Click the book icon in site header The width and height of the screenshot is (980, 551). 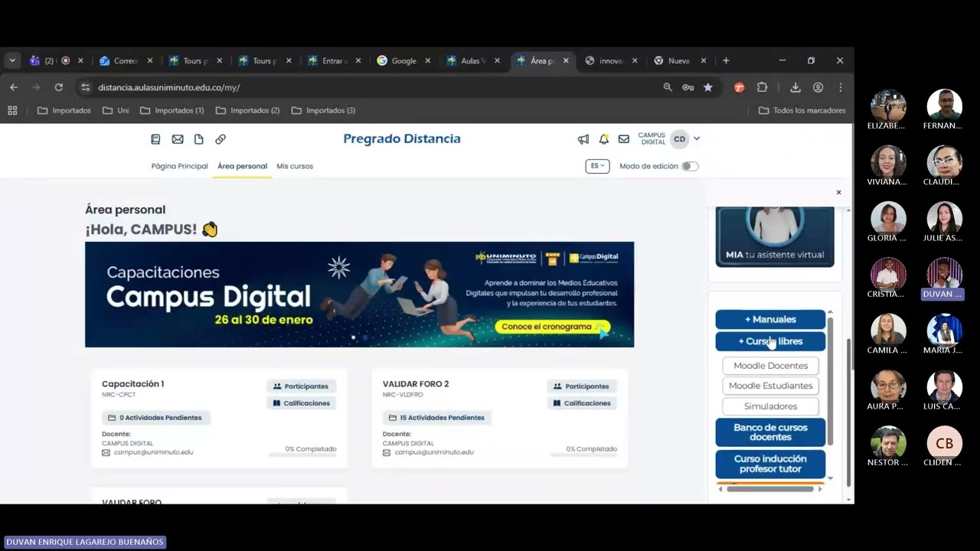click(x=155, y=139)
